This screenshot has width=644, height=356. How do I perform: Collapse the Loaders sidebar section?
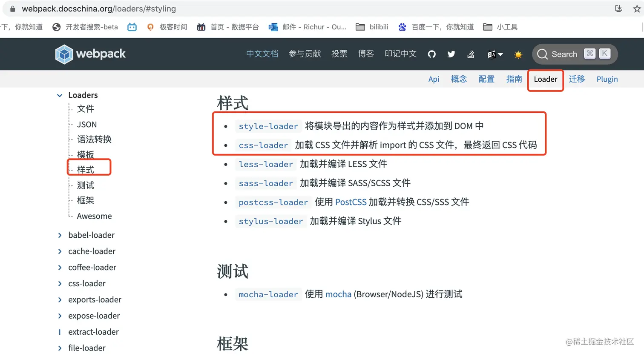click(x=60, y=95)
